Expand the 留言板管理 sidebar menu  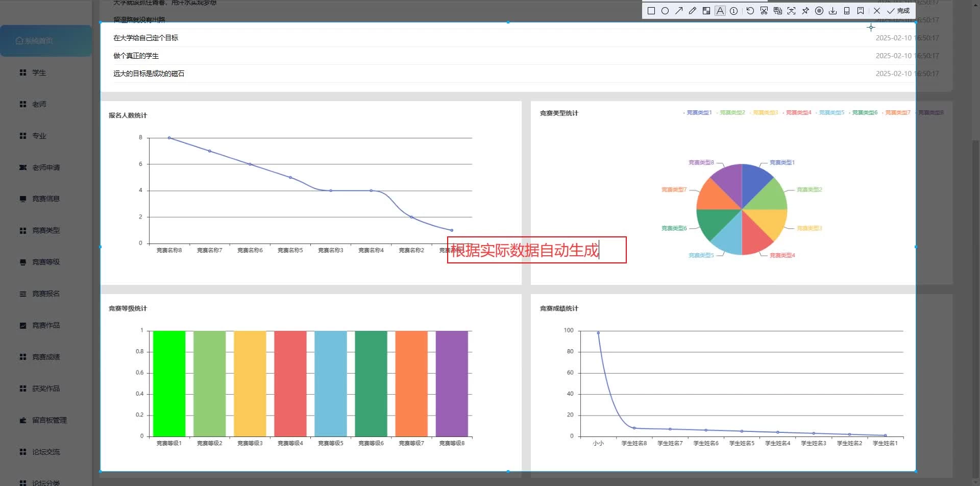(49, 420)
